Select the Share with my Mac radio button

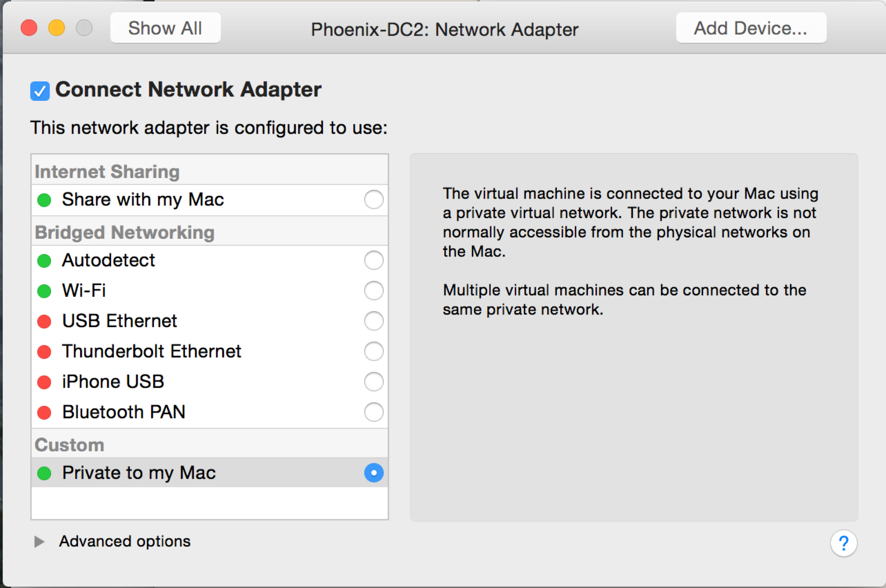click(x=373, y=199)
